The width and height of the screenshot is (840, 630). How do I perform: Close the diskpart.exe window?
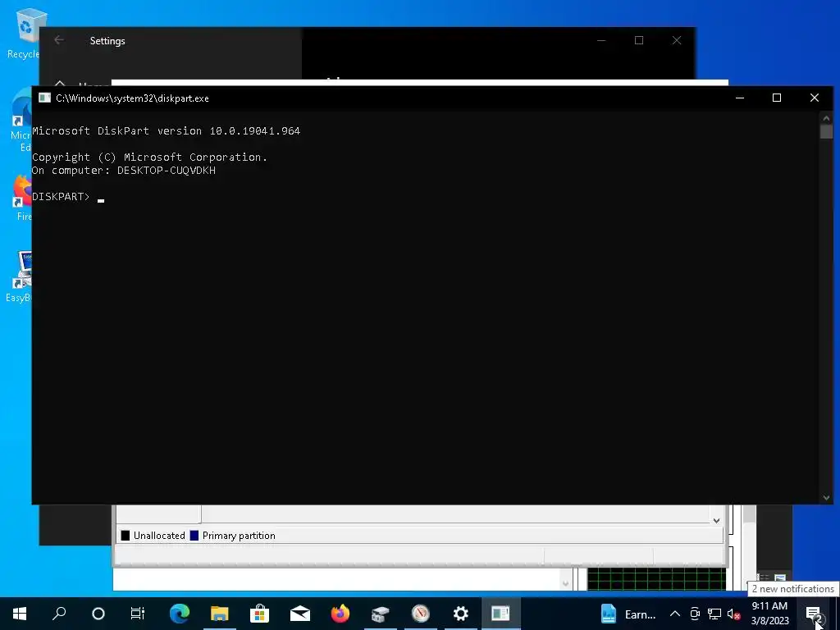click(x=815, y=98)
